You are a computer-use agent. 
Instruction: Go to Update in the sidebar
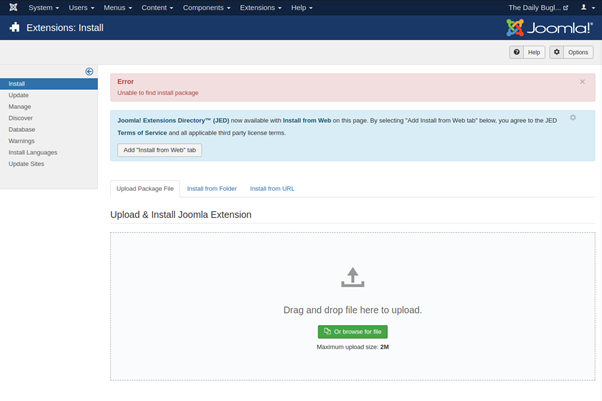18,95
